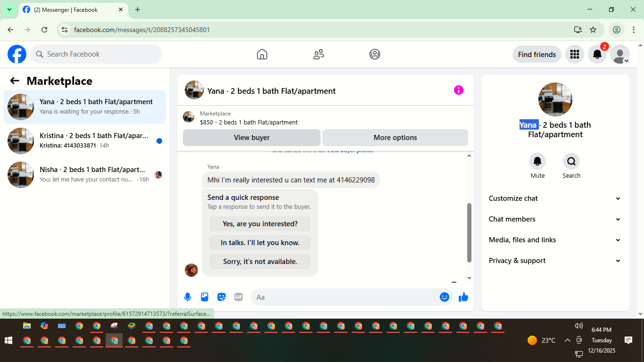Open the Nisha conversation in the list
The image size is (644, 362).
click(x=85, y=175)
